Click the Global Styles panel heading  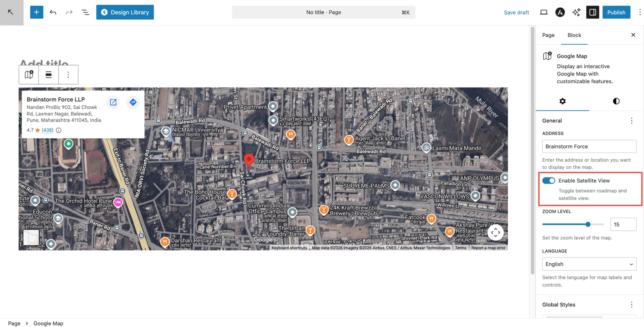coord(559,305)
